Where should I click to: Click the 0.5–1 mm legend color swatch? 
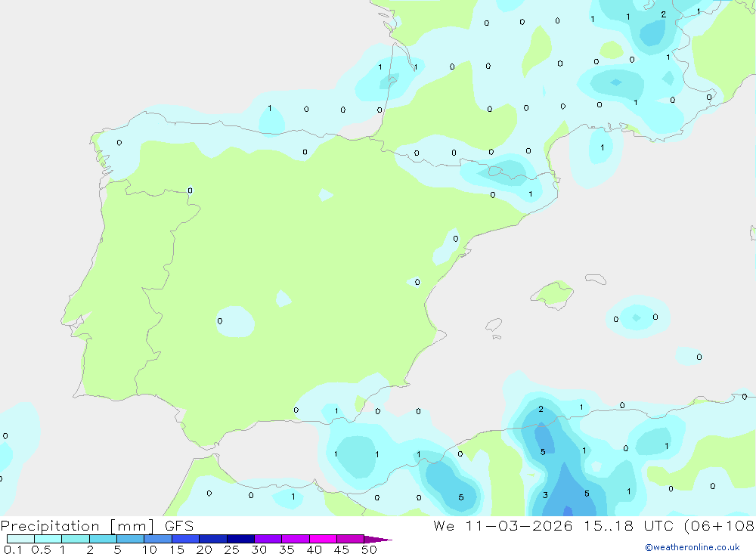(x=48, y=539)
